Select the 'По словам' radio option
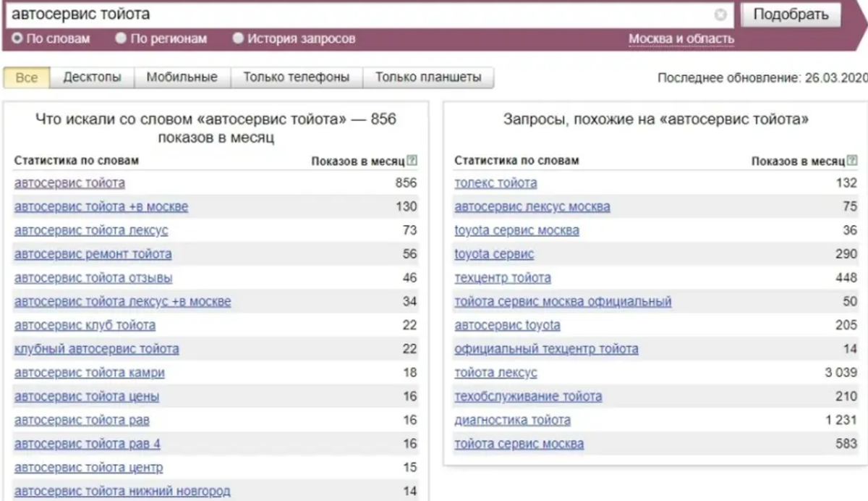868x501 pixels. point(51,38)
